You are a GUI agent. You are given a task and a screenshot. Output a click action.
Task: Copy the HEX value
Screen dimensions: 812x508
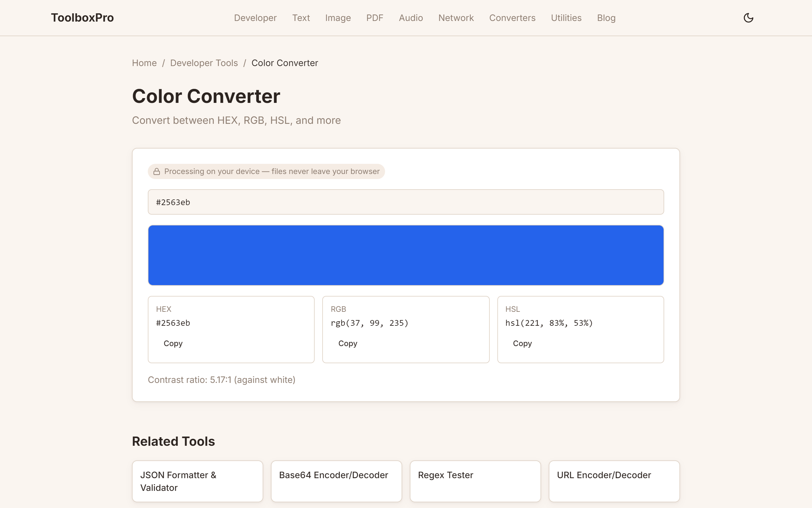(x=173, y=343)
